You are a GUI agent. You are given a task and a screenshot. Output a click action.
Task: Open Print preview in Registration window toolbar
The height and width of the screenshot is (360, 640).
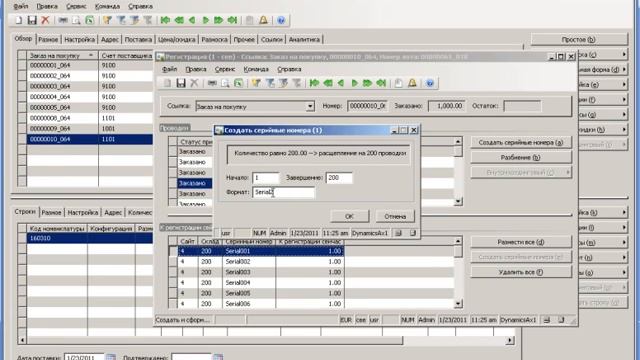[x=225, y=83]
